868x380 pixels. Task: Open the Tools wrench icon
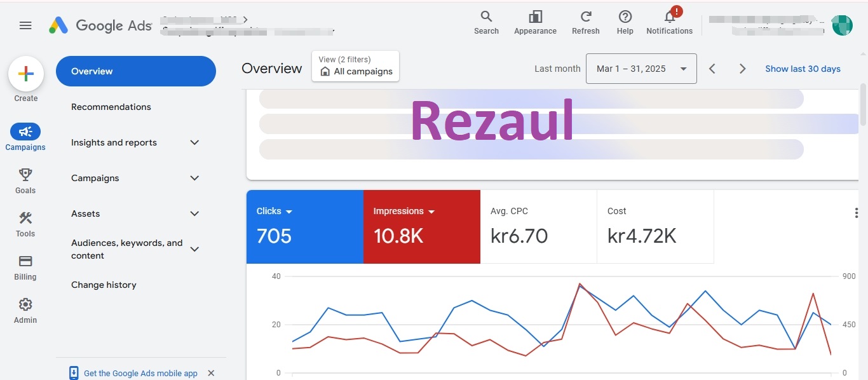click(x=25, y=218)
